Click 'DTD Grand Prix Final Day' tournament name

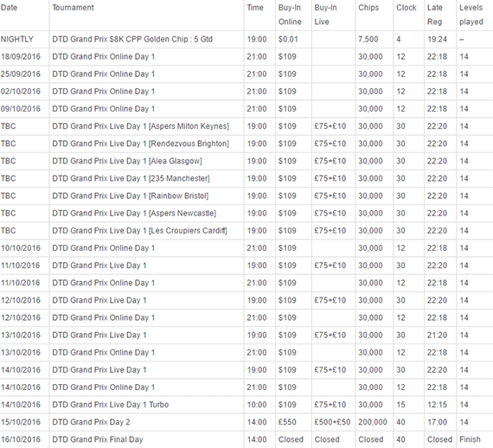pos(98,439)
